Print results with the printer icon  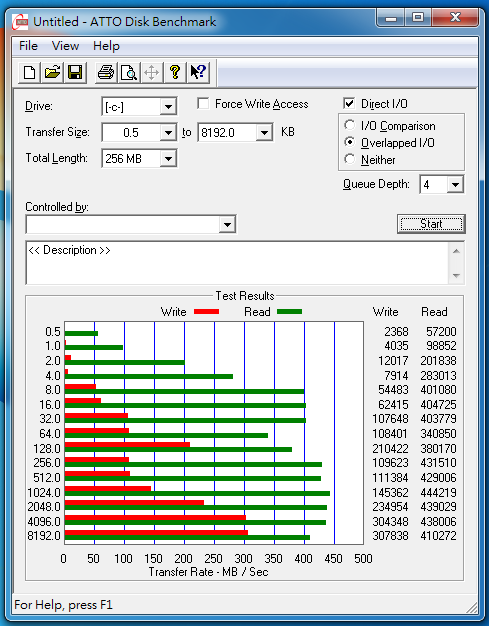[106, 72]
